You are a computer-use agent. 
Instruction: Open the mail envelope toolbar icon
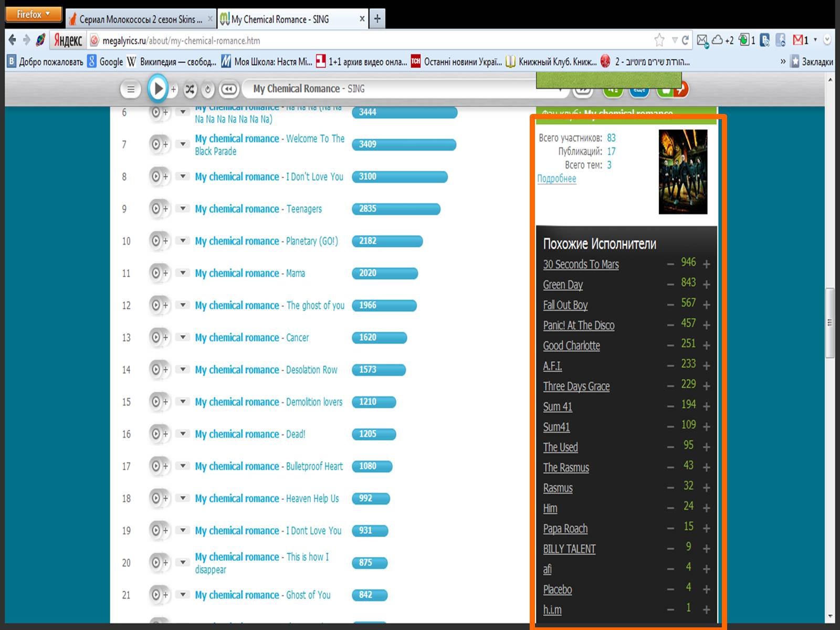pos(702,40)
